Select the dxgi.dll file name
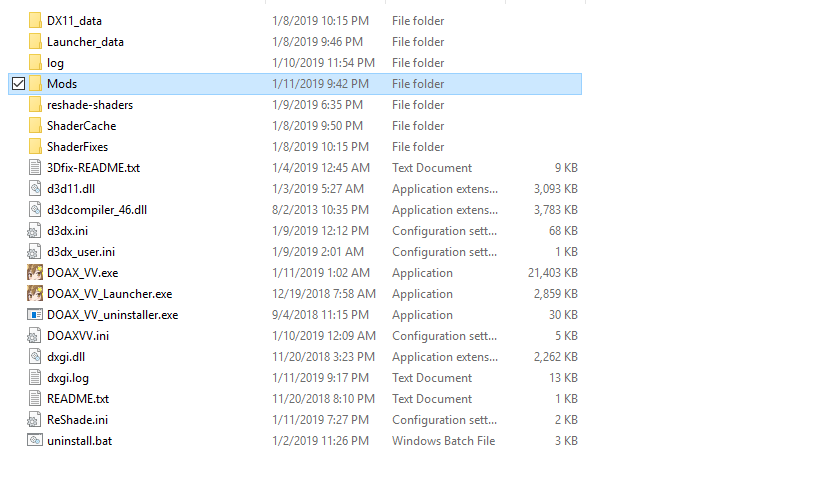The width and height of the screenshot is (817, 479). pyautogui.click(x=66, y=357)
